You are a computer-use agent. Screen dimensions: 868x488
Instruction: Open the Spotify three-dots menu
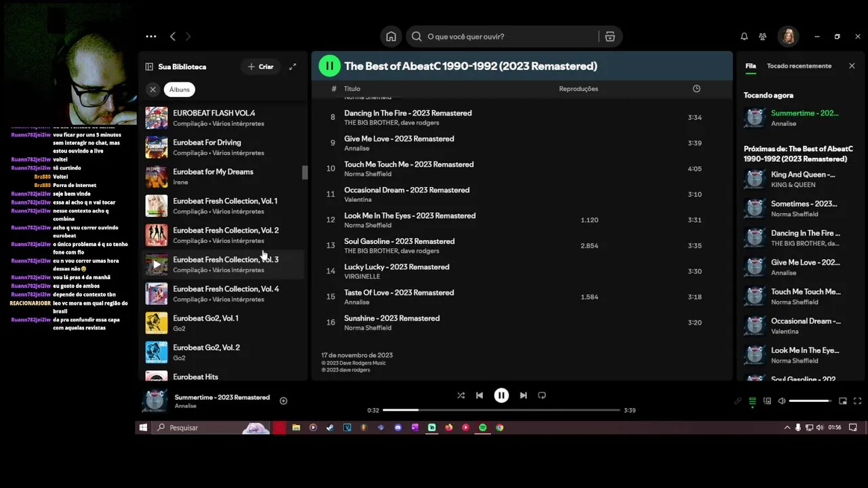pyautogui.click(x=151, y=37)
